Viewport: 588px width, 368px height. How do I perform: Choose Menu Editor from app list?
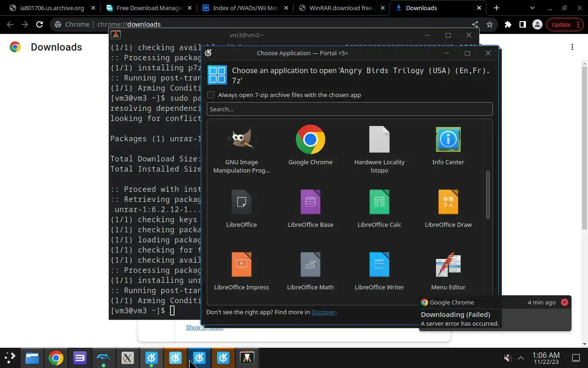[x=448, y=264]
